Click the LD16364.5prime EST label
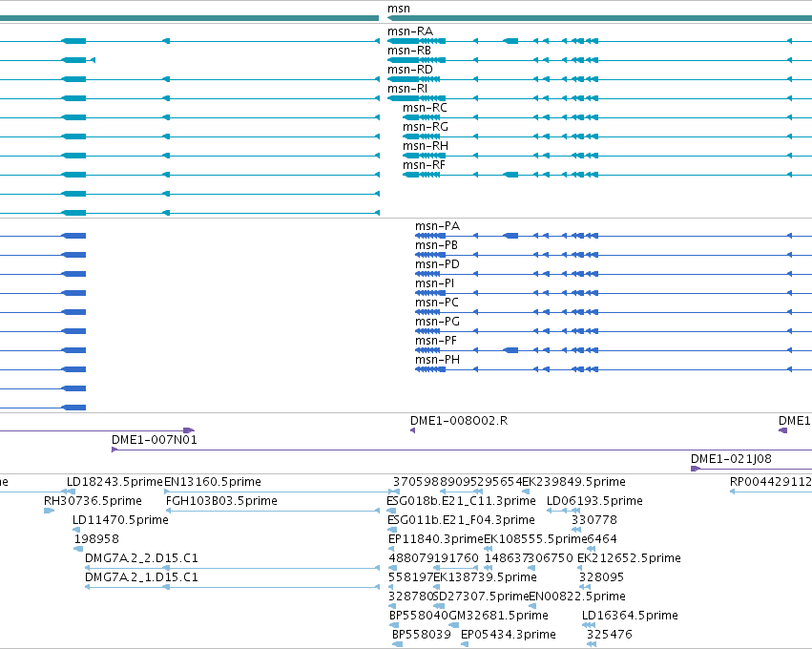This screenshot has height=649, width=812. point(630,616)
